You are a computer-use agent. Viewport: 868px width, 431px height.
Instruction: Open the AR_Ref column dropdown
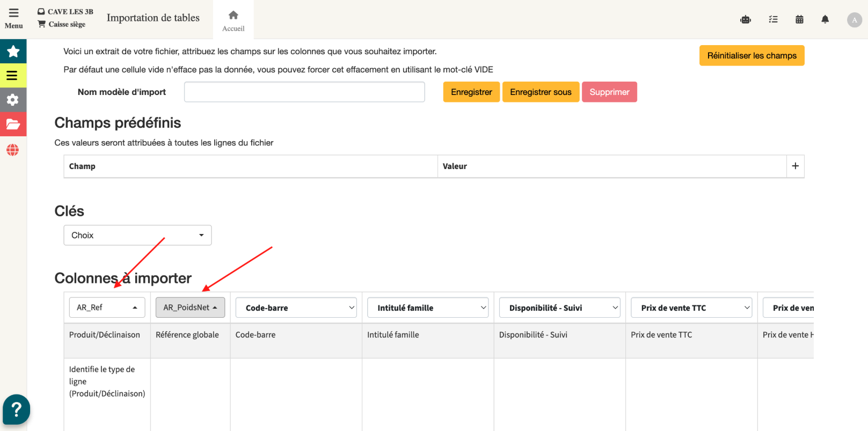107,308
